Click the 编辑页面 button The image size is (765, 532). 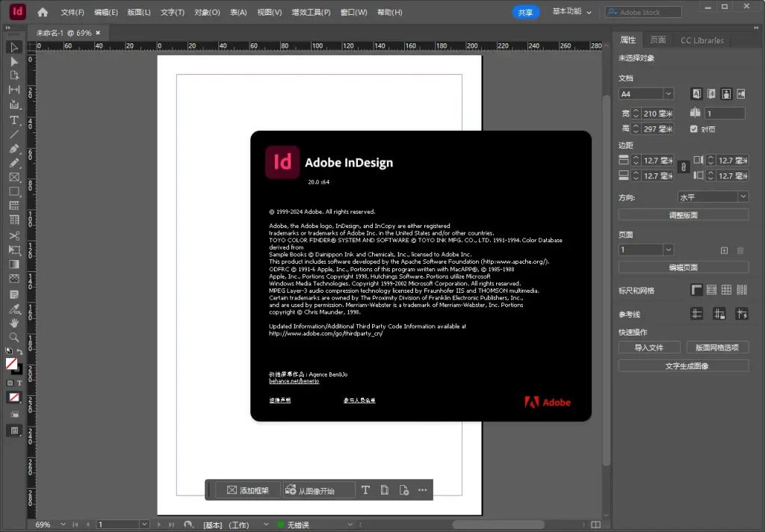684,267
